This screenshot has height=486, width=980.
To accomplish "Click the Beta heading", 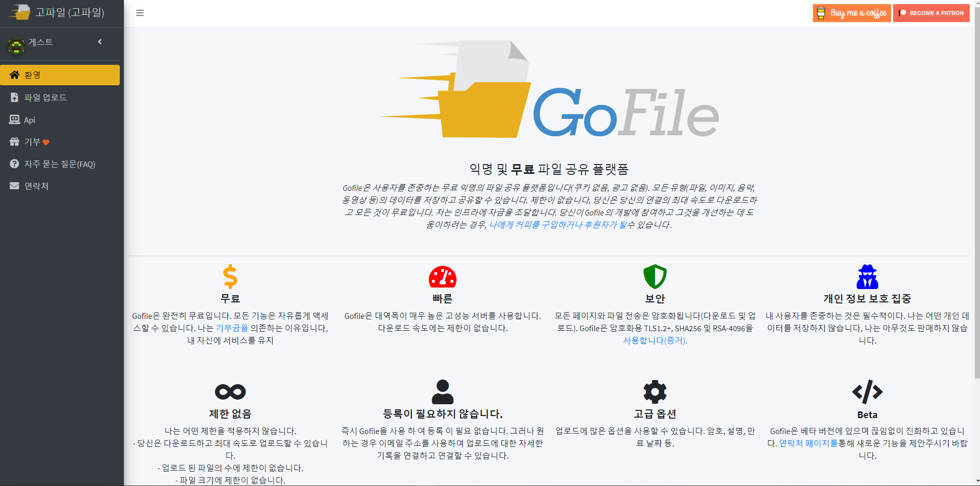I will click(867, 415).
